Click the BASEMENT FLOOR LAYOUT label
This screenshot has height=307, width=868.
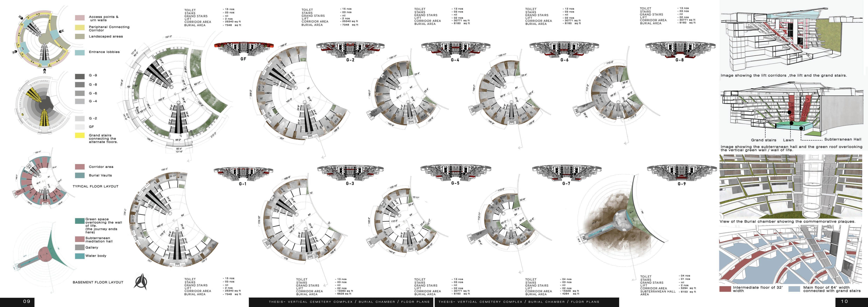click(x=98, y=282)
